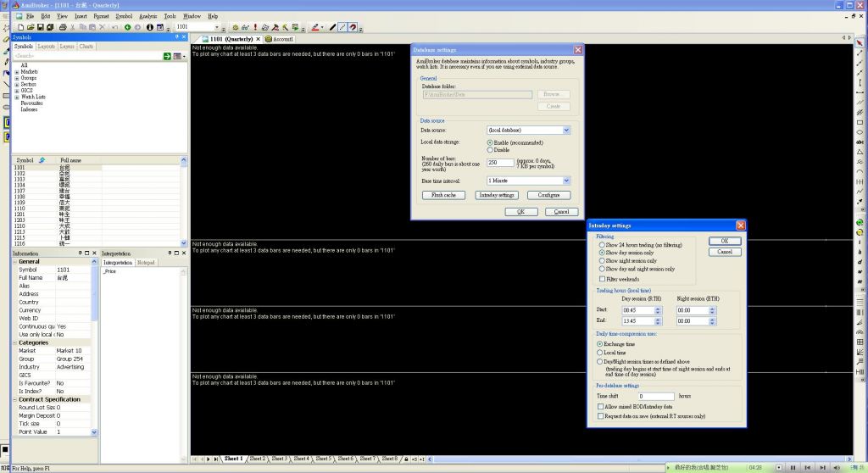Select Disable local data storage

pos(490,149)
